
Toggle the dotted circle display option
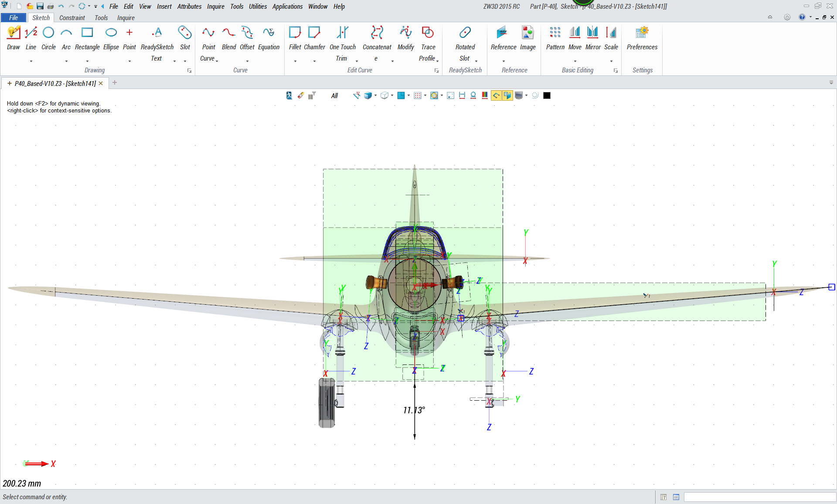(535, 95)
